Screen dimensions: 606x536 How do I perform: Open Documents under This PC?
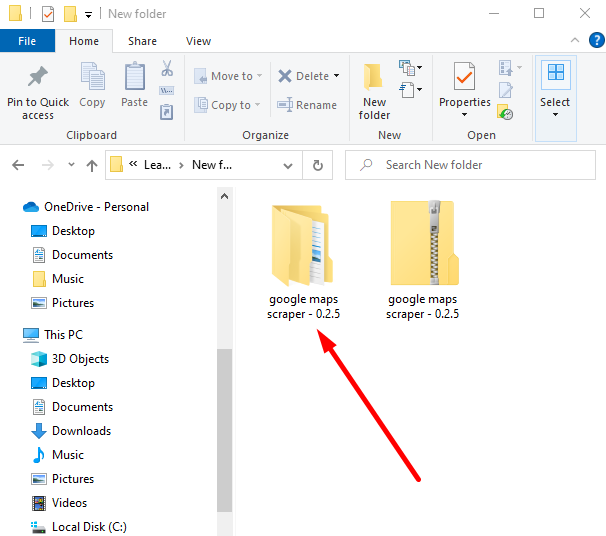pos(72,407)
